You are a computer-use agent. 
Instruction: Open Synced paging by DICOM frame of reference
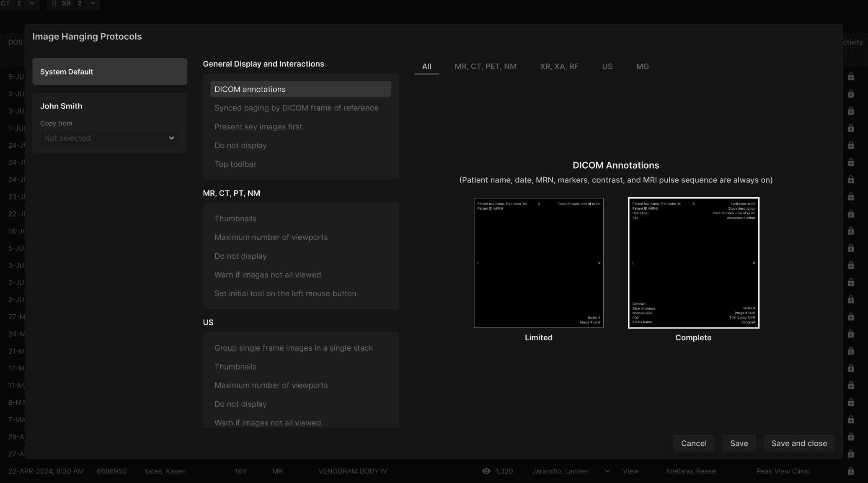pyautogui.click(x=296, y=108)
